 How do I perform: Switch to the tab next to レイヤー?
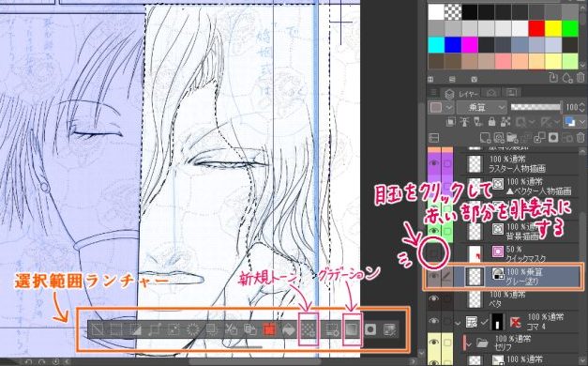pos(491,92)
